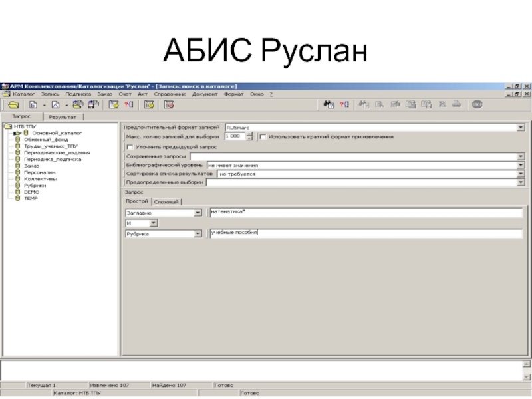Click the document icon marked A
Image resolution: width=532 pixels, height=399 pixels.
point(55,105)
